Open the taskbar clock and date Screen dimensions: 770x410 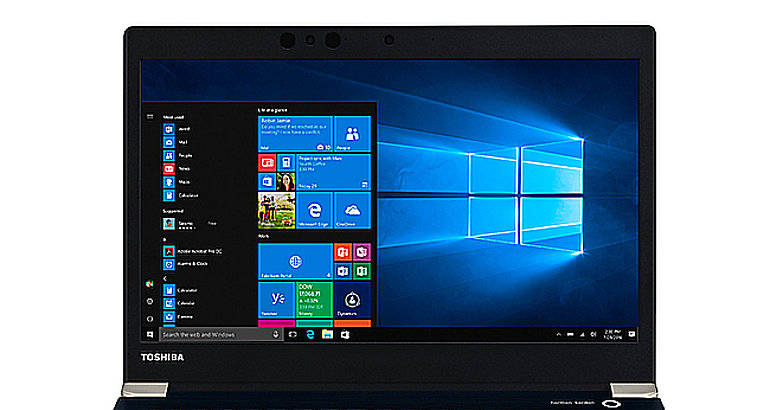click(612, 334)
